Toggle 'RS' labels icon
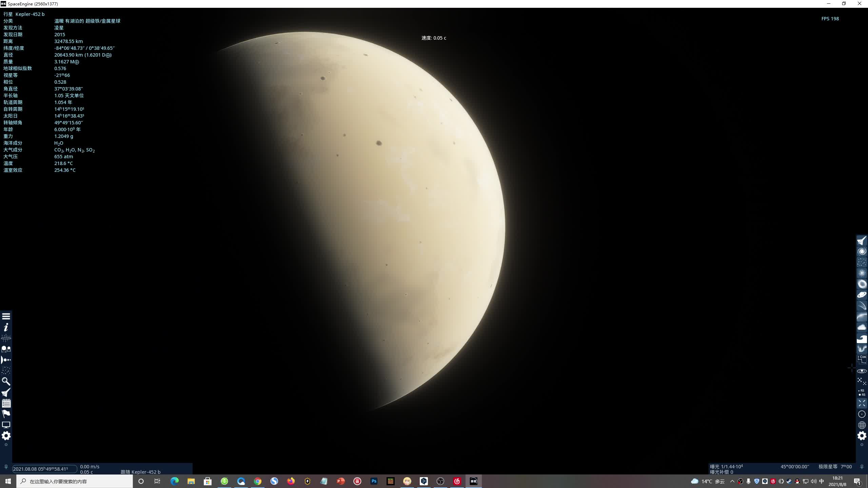This screenshot has height=488, width=868. [x=862, y=392]
